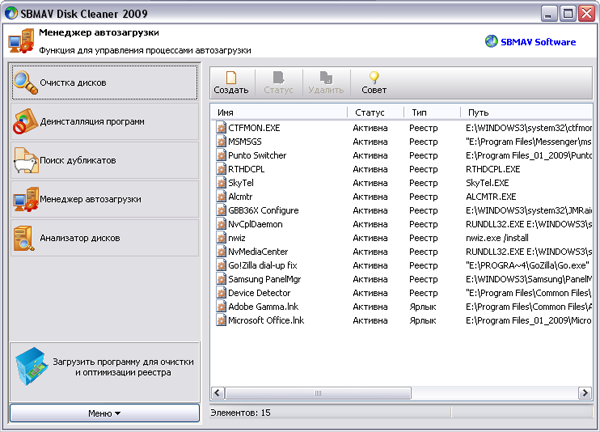Click icon of Samsung PanelMgr entry
Viewport: 600px width, 432px height.
coord(221,279)
